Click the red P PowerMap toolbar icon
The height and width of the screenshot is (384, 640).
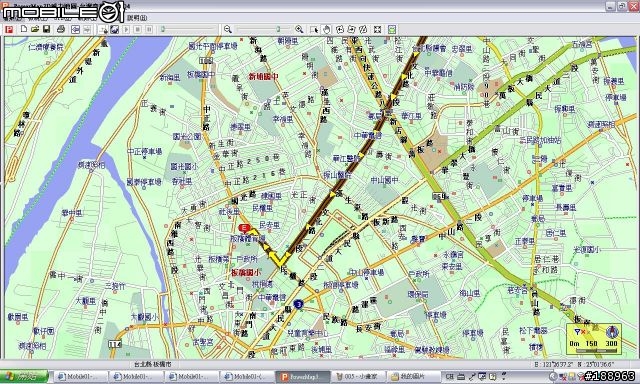pyautogui.click(x=9, y=29)
